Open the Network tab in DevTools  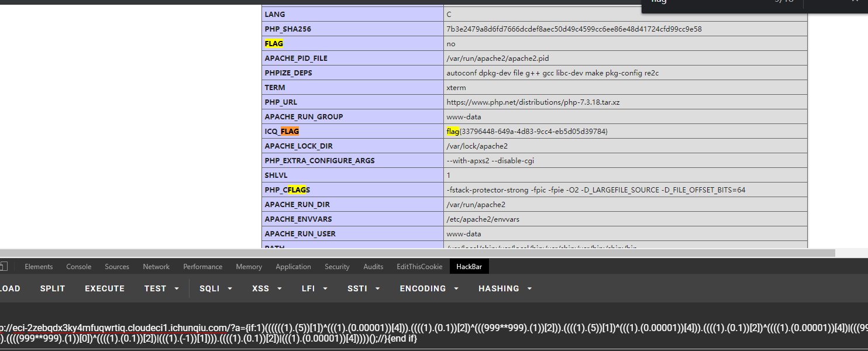[x=156, y=267]
